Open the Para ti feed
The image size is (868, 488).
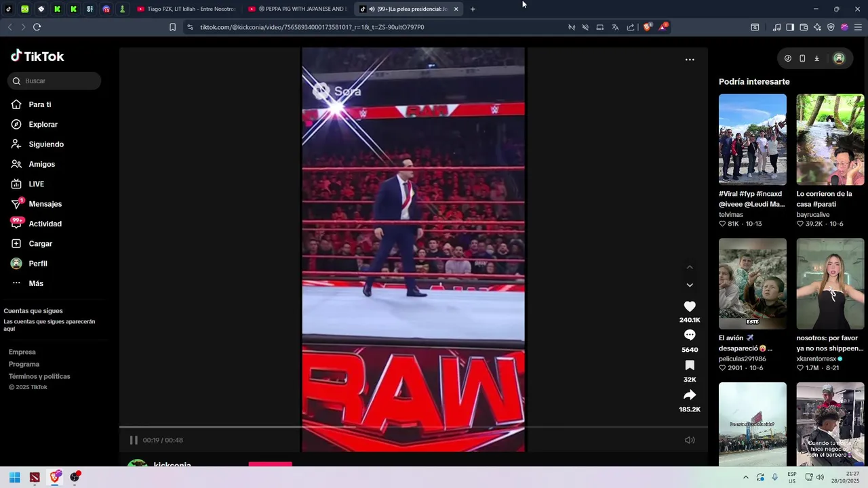(31, 104)
